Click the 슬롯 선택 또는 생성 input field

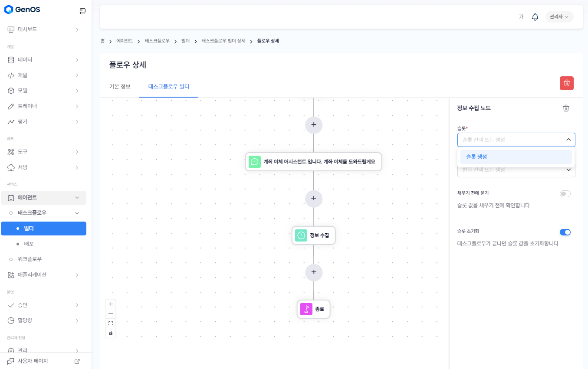(x=511, y=140)
